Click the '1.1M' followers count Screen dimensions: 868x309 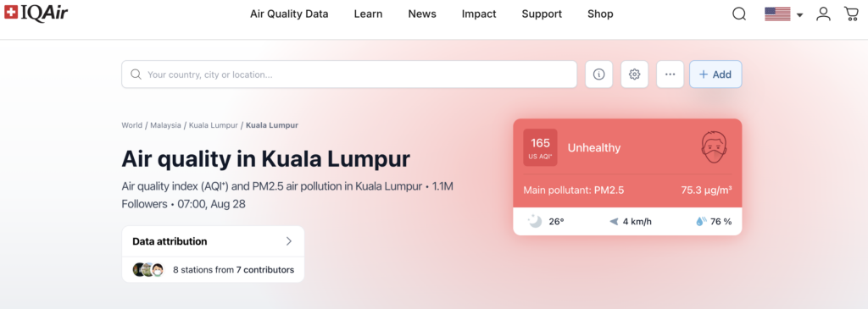pos(443,186)
